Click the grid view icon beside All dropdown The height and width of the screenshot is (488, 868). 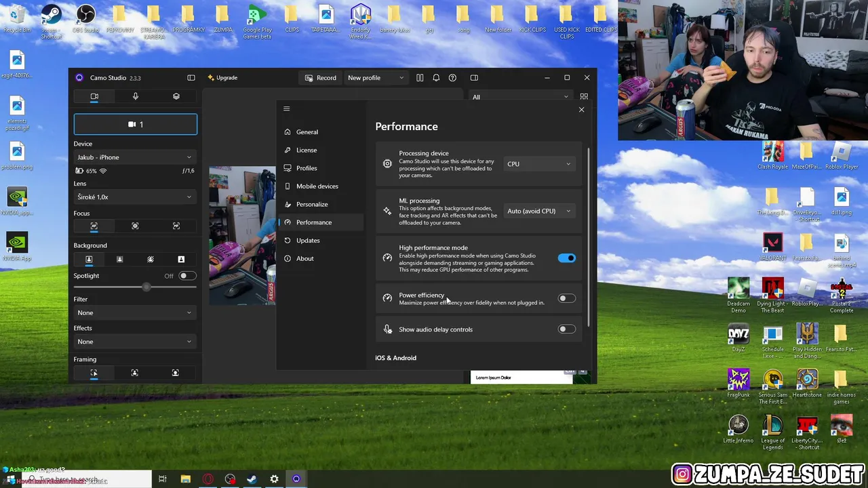(x=584, y=97)
